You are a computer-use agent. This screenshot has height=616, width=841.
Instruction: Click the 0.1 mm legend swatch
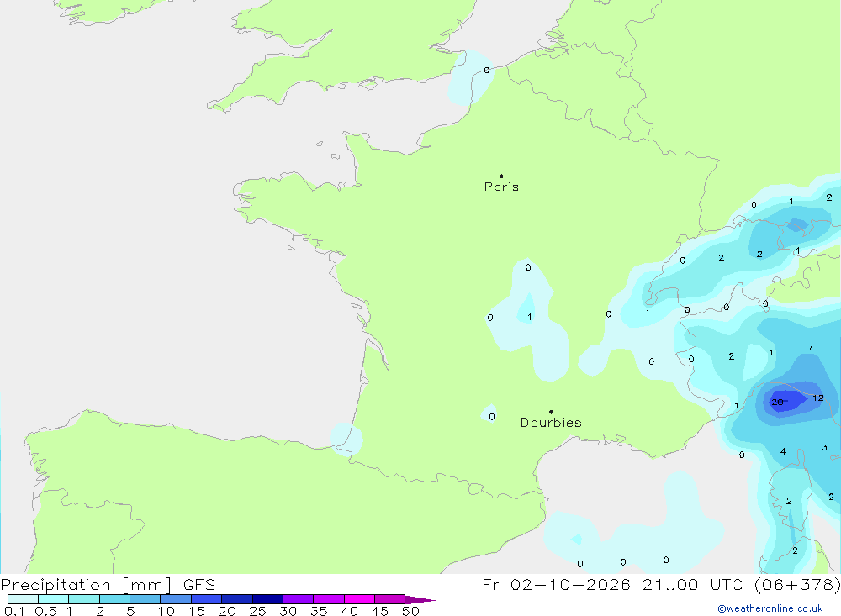tap(23, 599)
